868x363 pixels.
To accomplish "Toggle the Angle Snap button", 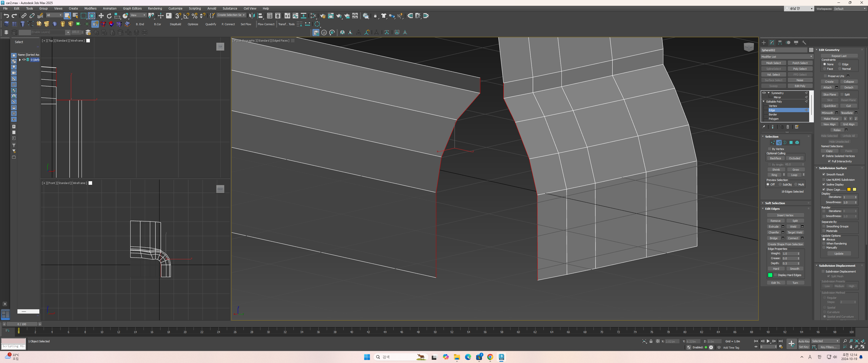I will [186, 16].
